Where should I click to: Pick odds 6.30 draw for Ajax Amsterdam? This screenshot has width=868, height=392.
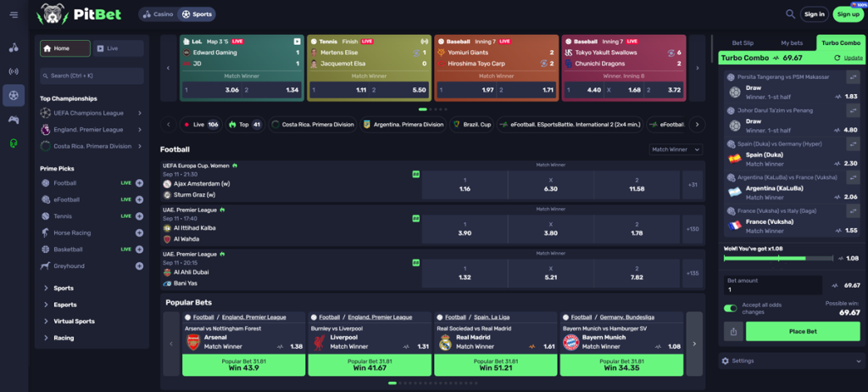[550, 185]
